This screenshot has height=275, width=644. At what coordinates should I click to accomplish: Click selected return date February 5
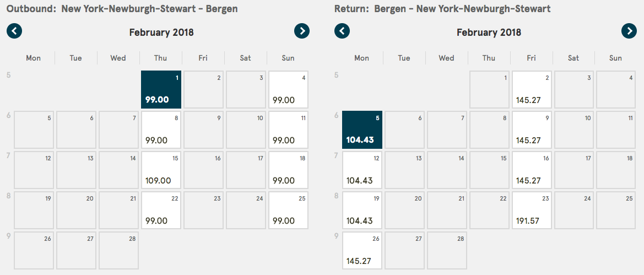click(x=361, y=130)
